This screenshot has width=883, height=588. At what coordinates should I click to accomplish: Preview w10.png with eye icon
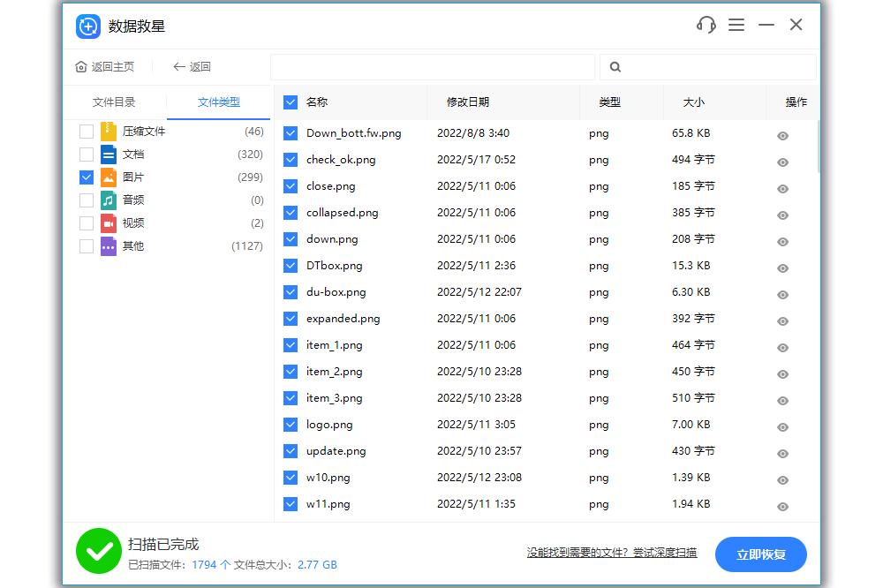point(782,480)
